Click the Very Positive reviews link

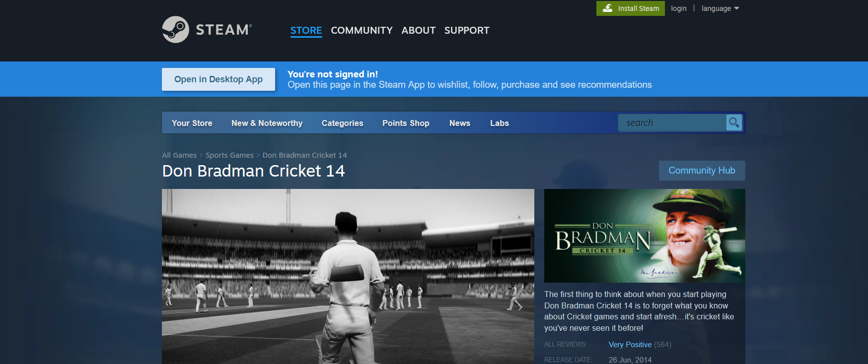coord(630,345)
